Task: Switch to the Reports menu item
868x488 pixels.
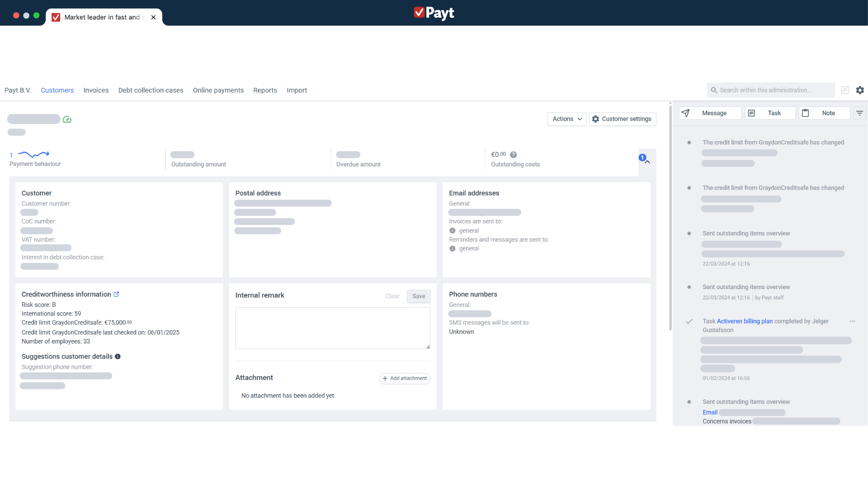Action: 265,90
